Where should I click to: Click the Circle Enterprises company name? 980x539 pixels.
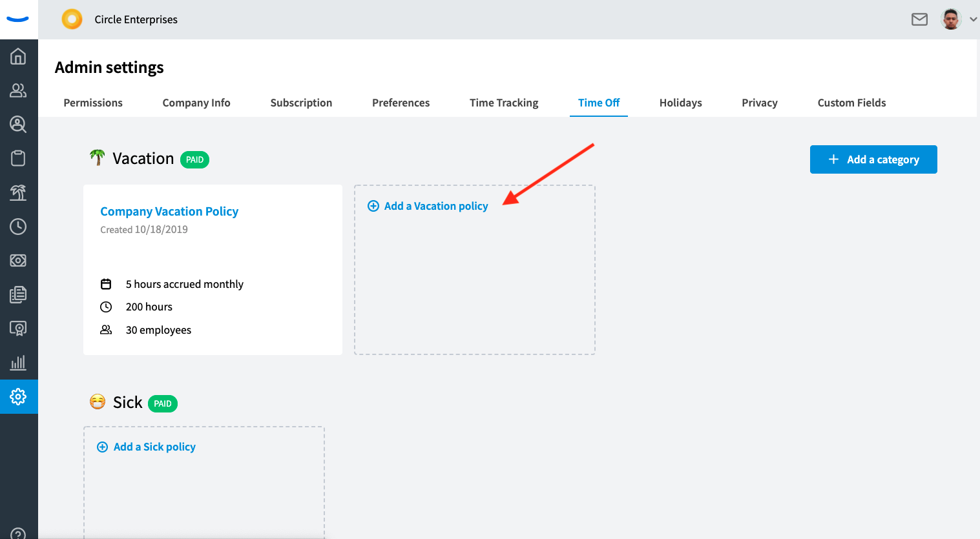tap(136, 19)
